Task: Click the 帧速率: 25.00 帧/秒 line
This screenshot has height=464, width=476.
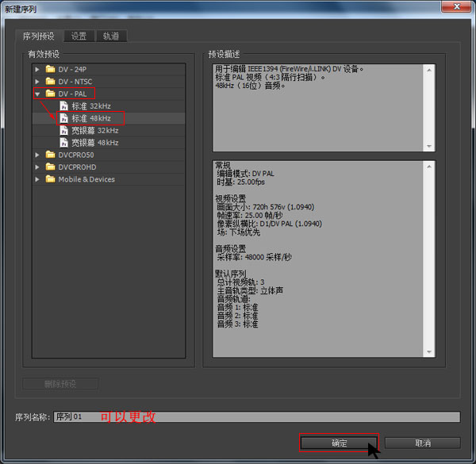Action: pyautogui.click(x=250, y=216)
